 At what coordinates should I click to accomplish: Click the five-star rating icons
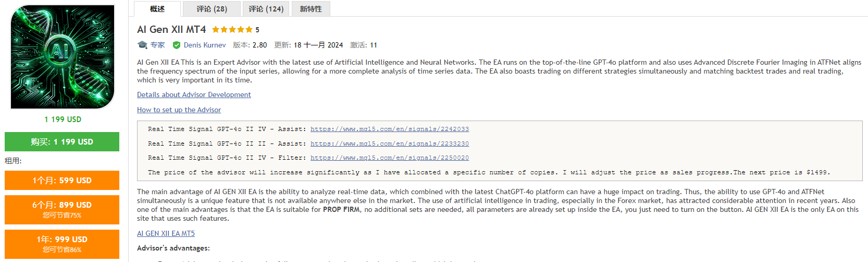(x=232, y=30)
